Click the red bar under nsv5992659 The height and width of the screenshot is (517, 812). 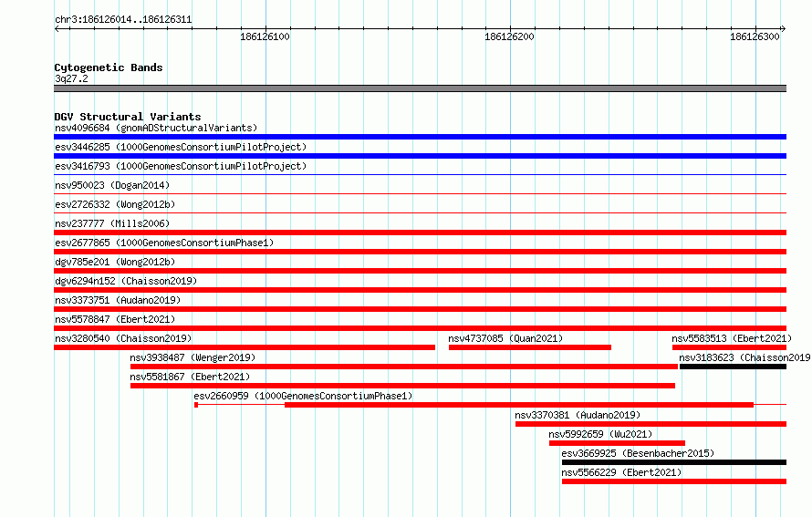pyautogui.click(x=618, y=443)
